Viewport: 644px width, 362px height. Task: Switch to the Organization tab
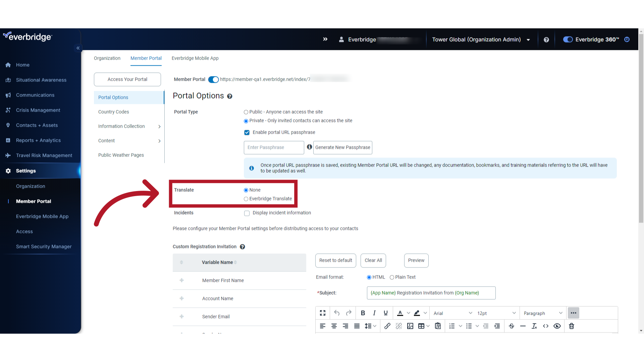click(x=107, y=58)
